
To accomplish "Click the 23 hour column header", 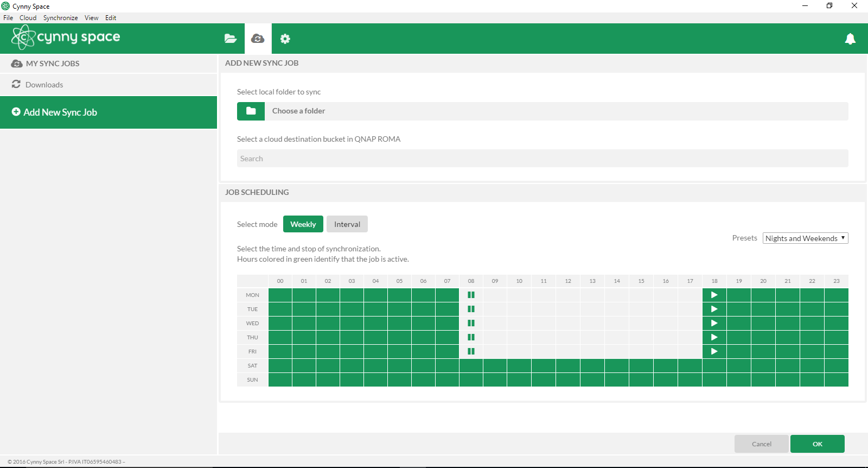I will coord(837,281).
